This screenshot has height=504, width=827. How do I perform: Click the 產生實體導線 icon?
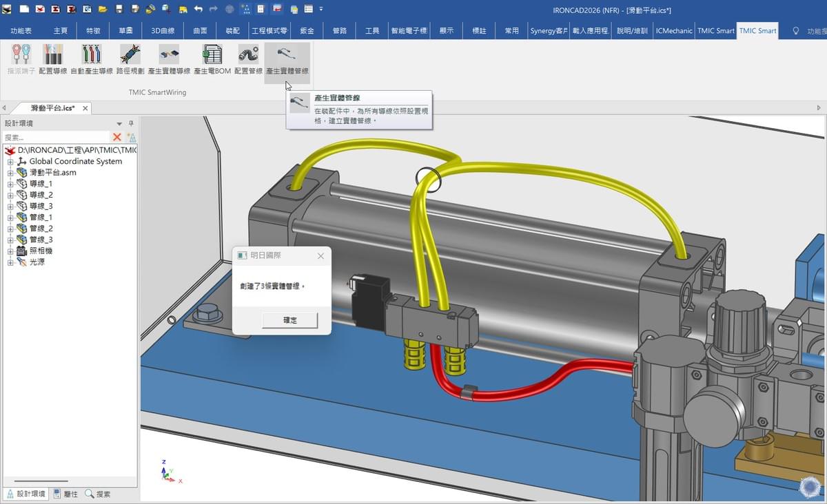tap(169, 54)
